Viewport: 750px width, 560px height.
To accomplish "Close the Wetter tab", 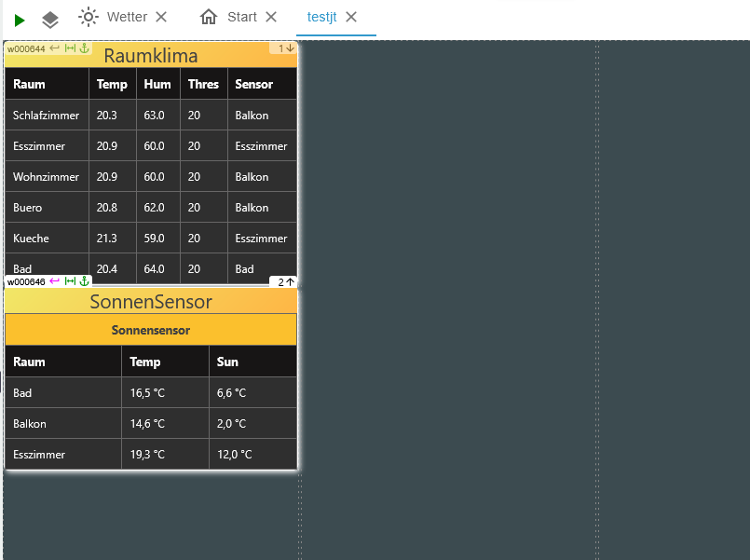I will [162, 17].
